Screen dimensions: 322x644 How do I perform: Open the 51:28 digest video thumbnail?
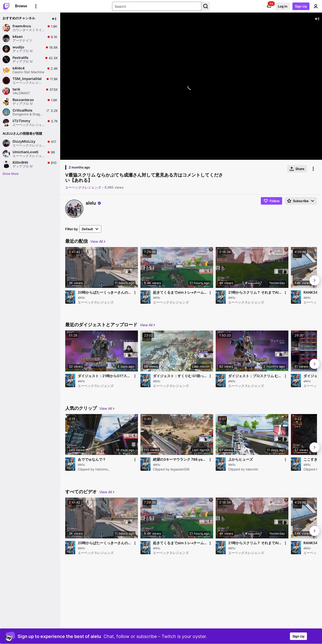(x=102, y=351)
